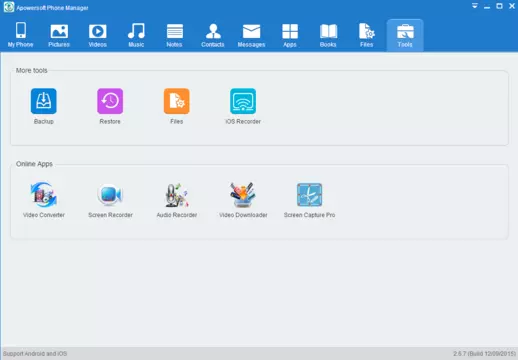The width and height of the screenshot is (518, 360).
Task: Open the Videos tab
Action: [x=97, y=35]
